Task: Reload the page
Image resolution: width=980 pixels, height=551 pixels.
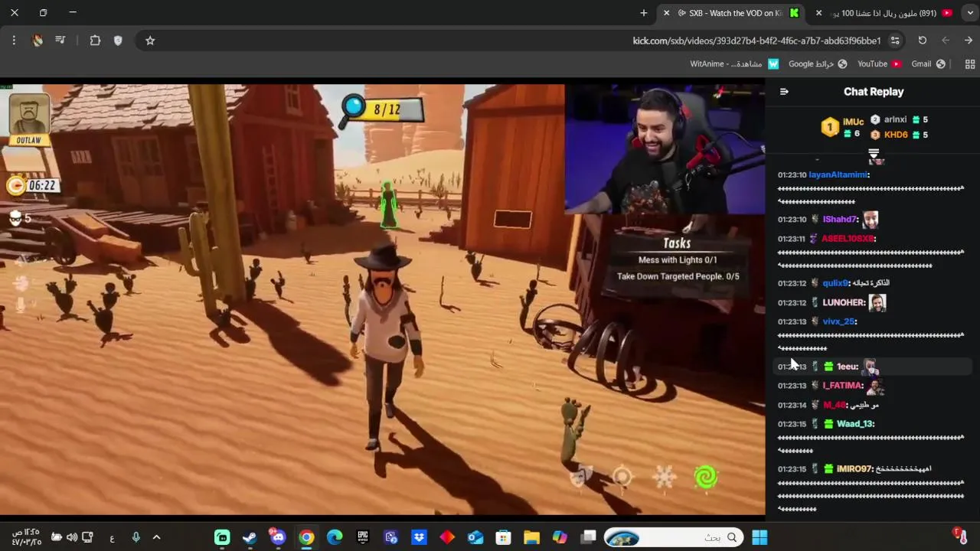Action: pyautogui.click(x=923, y=41)
